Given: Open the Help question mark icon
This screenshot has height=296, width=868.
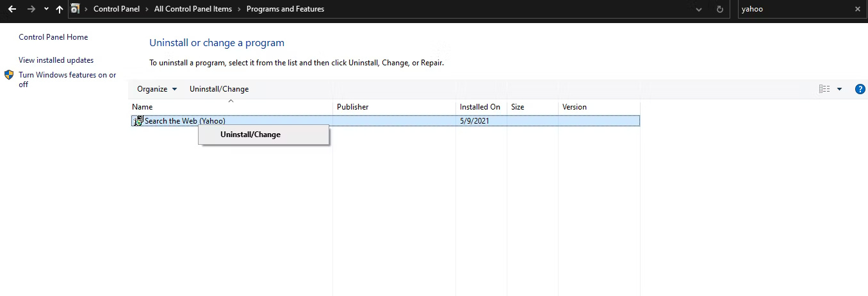Looking at the screenshot, I should click(860, 89).
